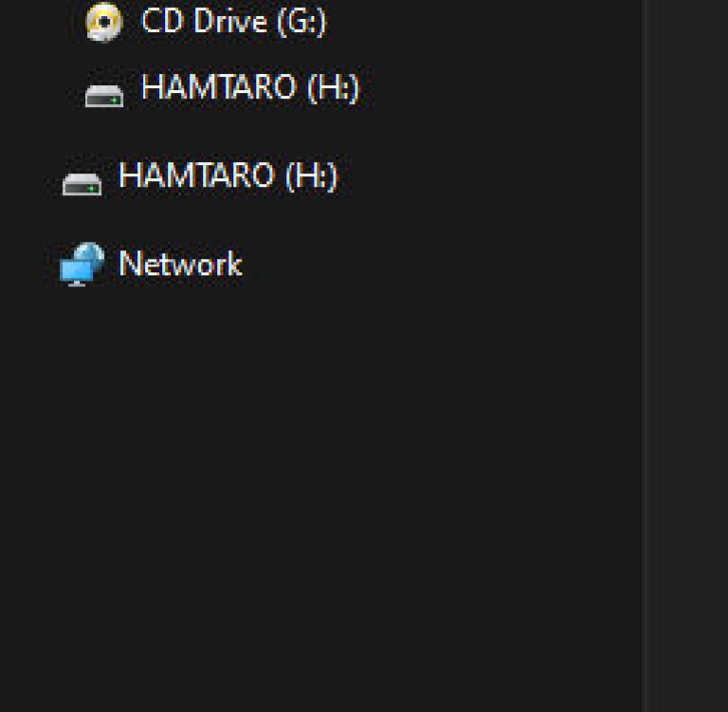View contents of the nested HAMTARO (H:) drive

click(x=250, y=89)
